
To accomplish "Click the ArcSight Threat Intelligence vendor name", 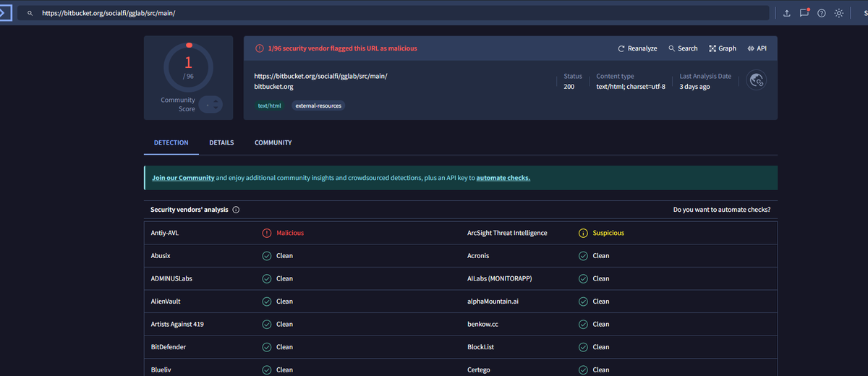I will coord(507,233).
